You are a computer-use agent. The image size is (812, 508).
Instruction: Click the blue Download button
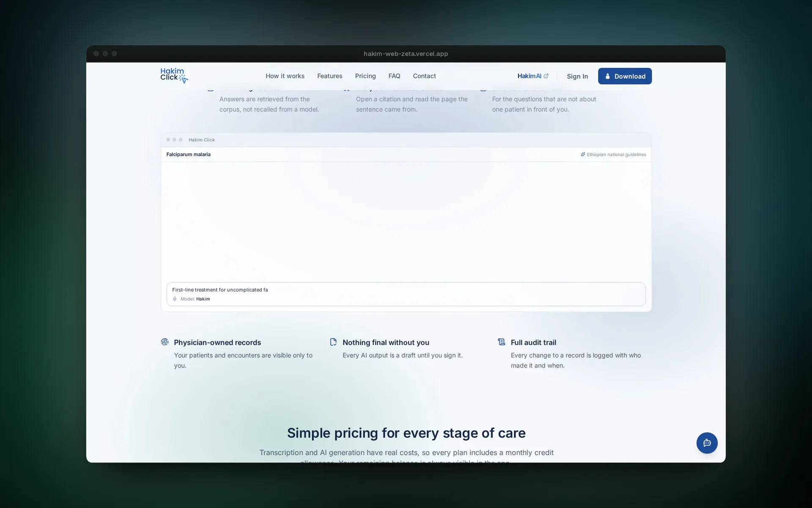[625, 76]
